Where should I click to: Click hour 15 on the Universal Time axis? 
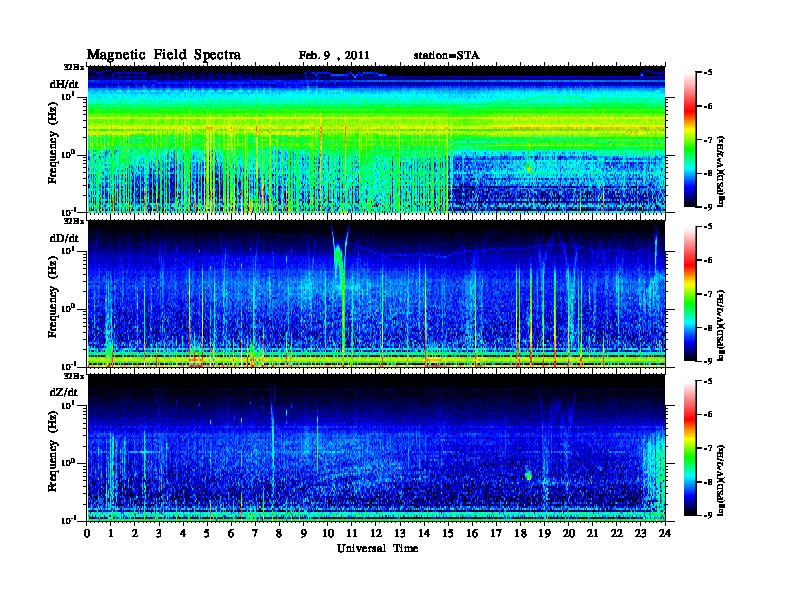[448, 534]
